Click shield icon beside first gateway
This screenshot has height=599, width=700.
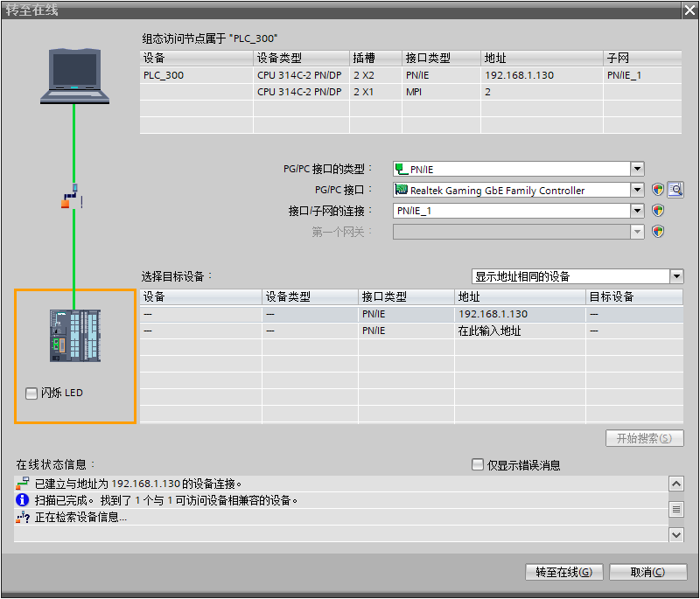tap(658, 232)
